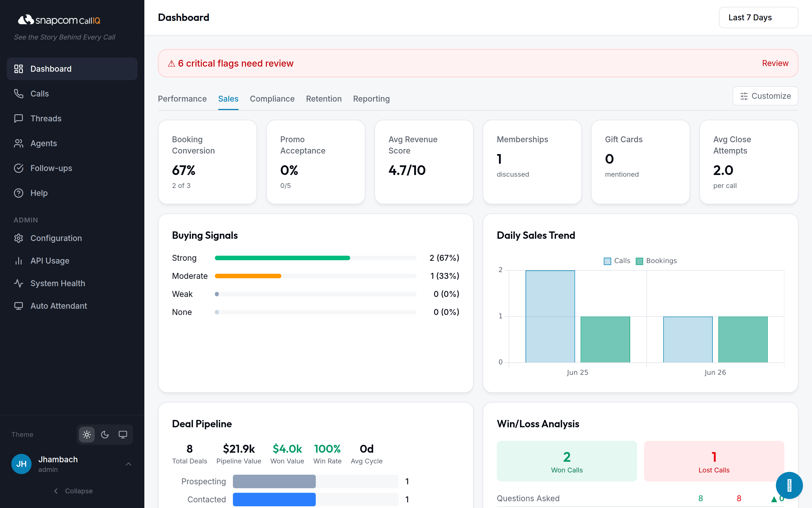The height and width of the screenshot is (508, 812).
Task: Click the Avg Revenue Score 4.7/10 card
Action: click(424, 162)
